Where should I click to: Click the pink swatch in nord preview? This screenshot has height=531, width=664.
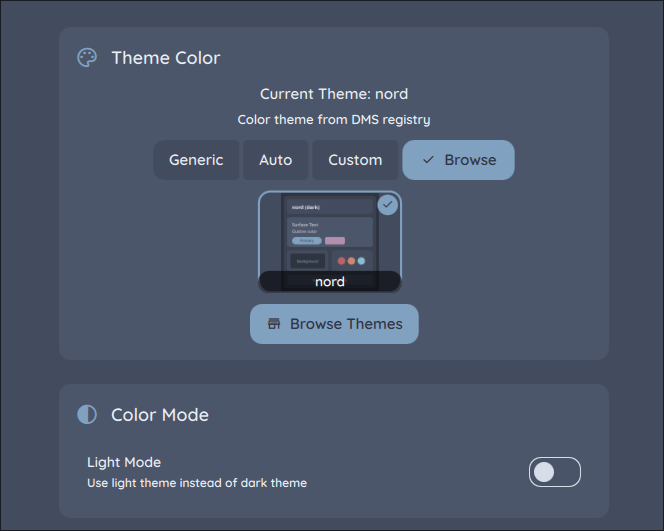coord(335,241)
